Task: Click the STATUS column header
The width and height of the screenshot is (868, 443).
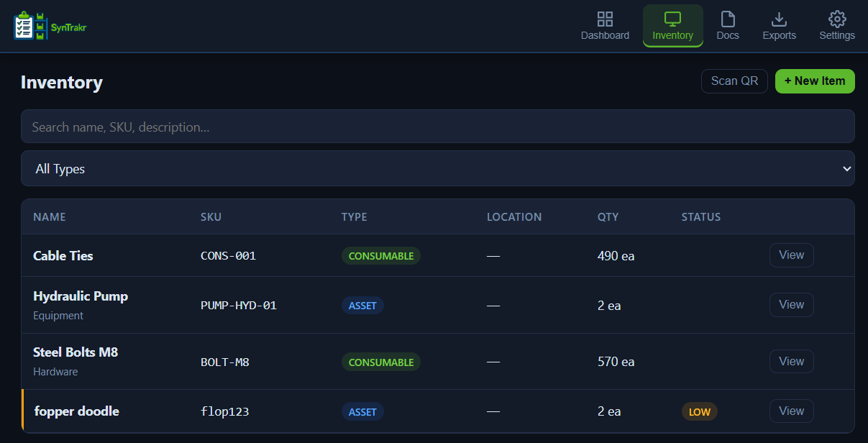Action: pos(701,217)
